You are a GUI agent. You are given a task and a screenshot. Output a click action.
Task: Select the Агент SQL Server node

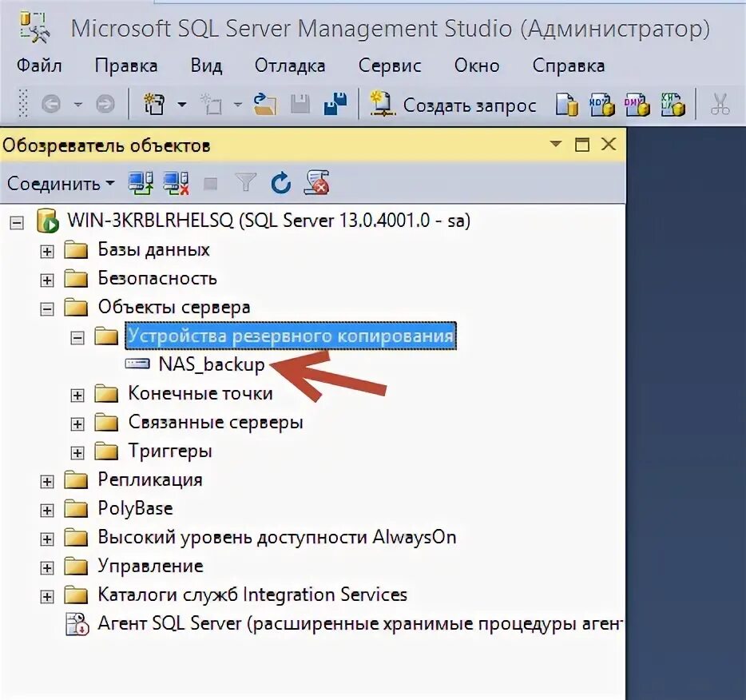(x=360, y=623)
